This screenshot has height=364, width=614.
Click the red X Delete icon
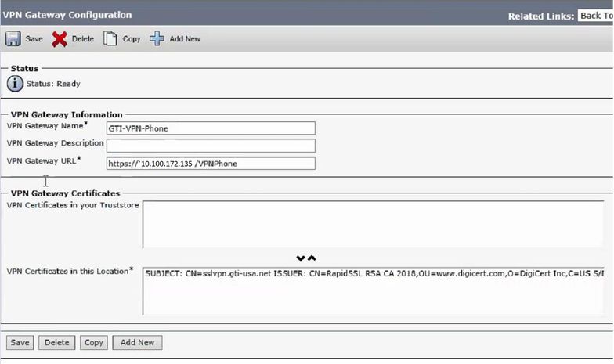(x=60, y=39)
